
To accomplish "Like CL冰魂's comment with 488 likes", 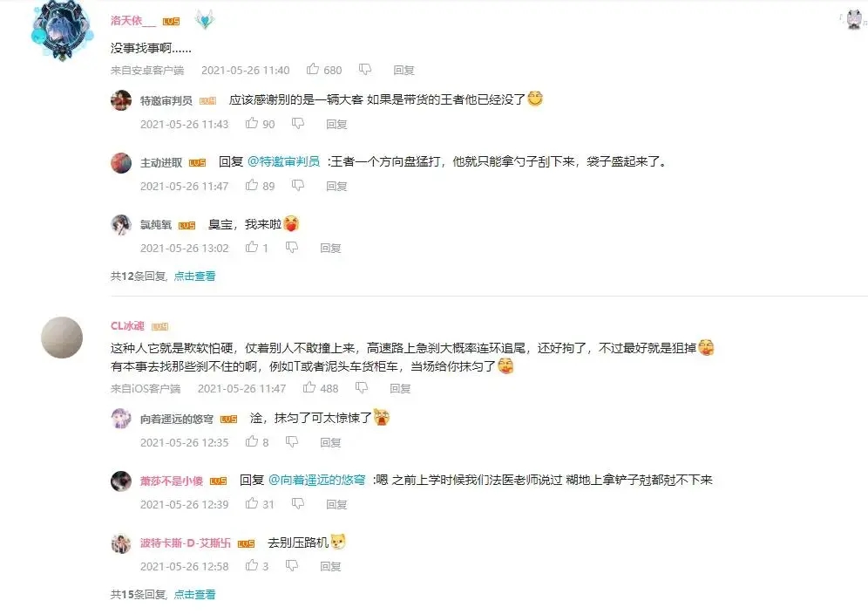I will 309,387.
